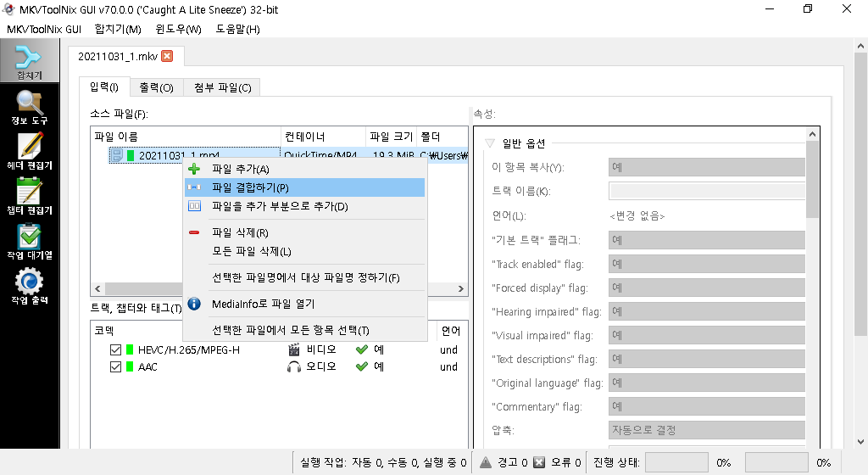Click the headphones icon for 오디오
868x475 pixels.
tap(294, 366)
